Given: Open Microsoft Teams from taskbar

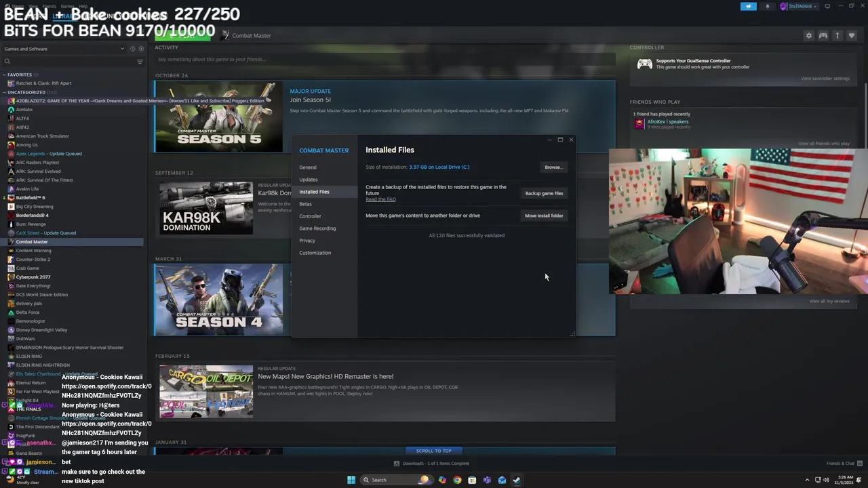Looking at the screenshot, I should pos(487,480).
